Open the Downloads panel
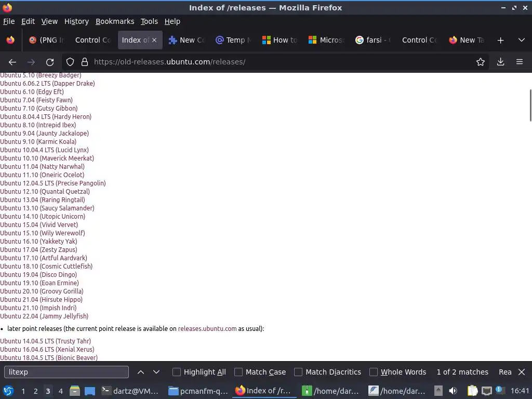The image size is (532, 399). tap(500, 62)
